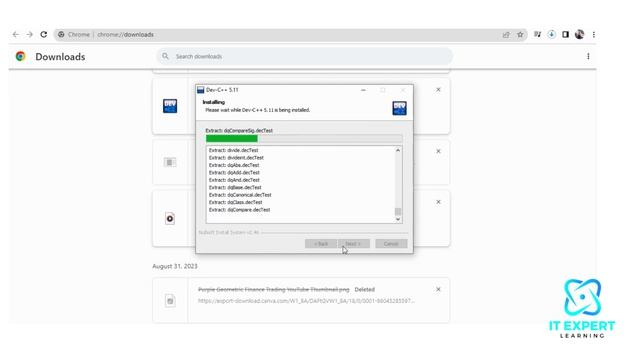Bookmark this page with the star icon
Image resolution: width=640 pixels, height=360 pixels.
520,35
